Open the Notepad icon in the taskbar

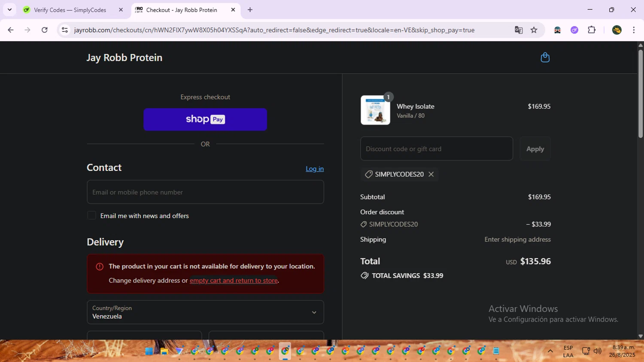496,351
